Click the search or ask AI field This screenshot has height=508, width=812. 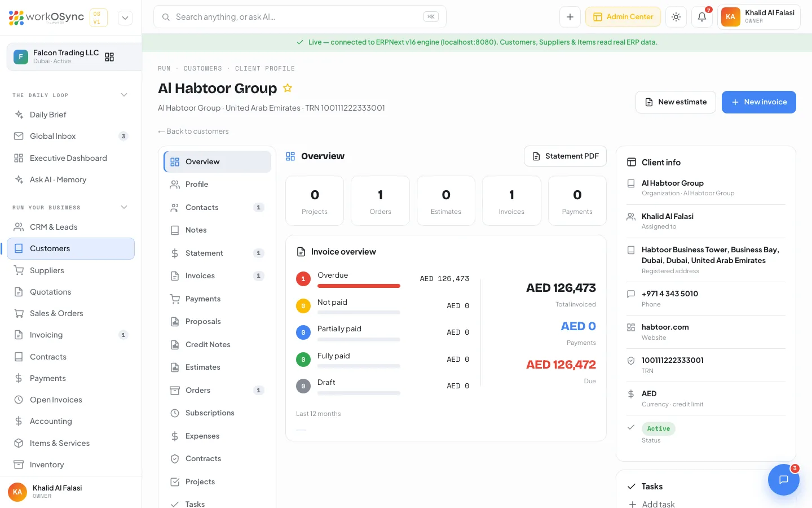point(300,17)
